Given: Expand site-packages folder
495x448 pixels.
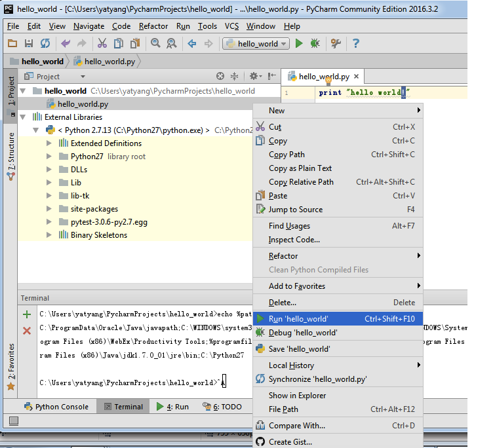Looking at the screenshot, I should [49, 209].
